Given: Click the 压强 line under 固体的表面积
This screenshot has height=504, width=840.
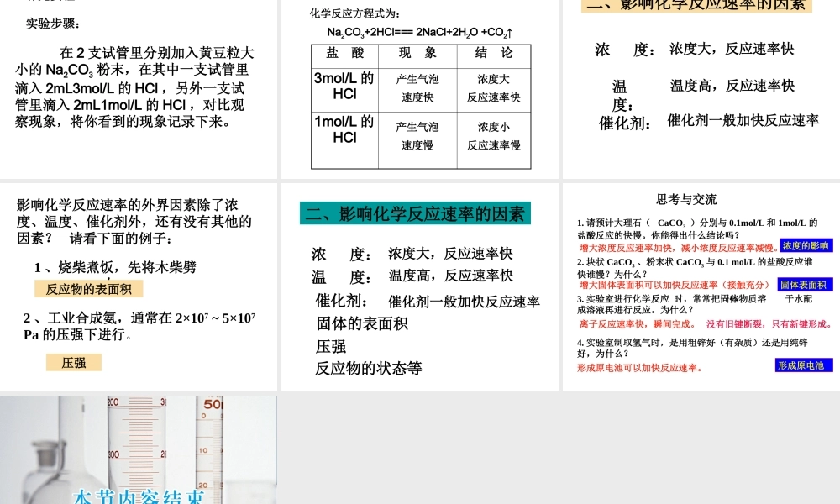Looking at the screenshot, I should [x=331, y=347].
